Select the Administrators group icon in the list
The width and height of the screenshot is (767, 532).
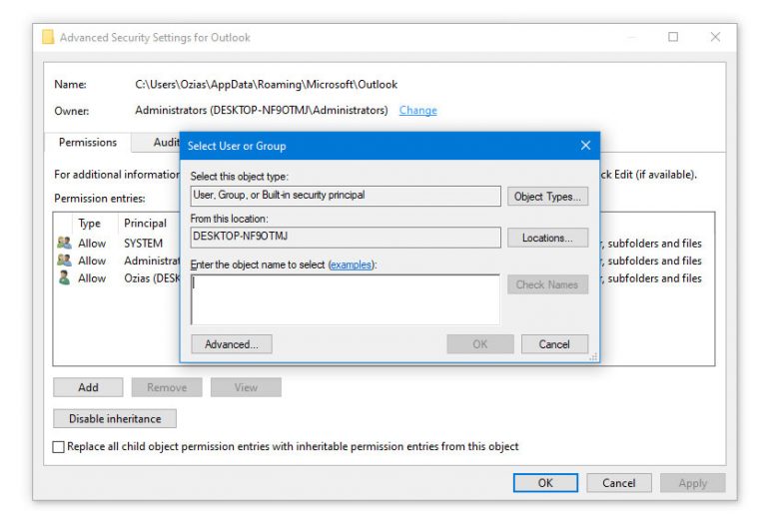(x=64, y=261)
